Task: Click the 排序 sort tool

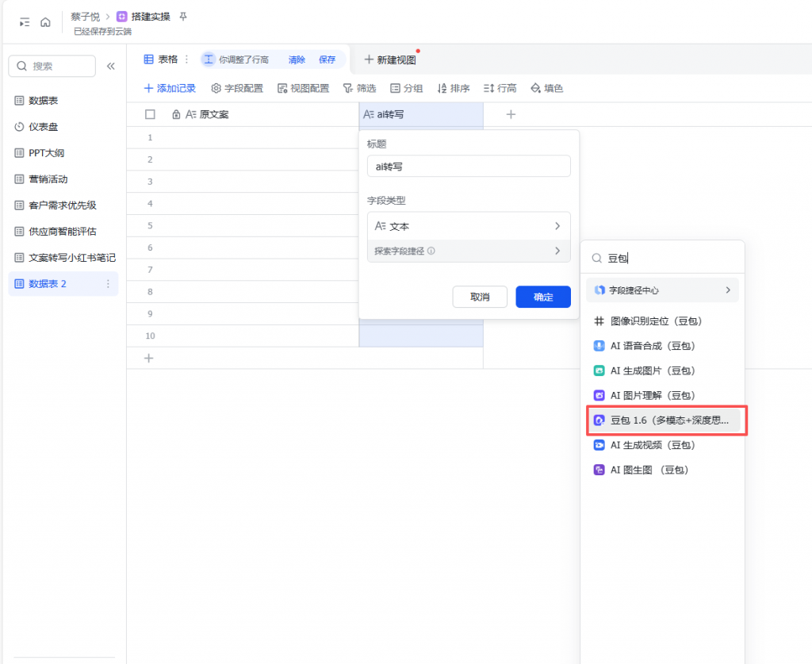Action: coord(453,88)
